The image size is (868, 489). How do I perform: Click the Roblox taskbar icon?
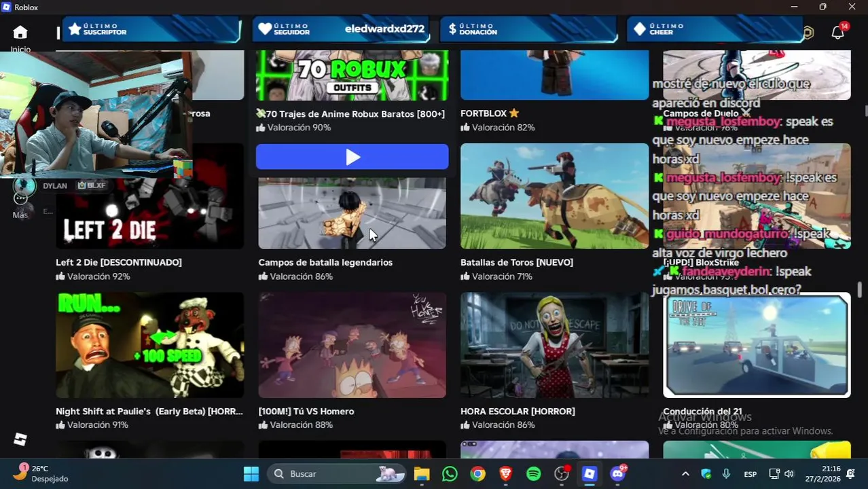click(x=590, y=474)
